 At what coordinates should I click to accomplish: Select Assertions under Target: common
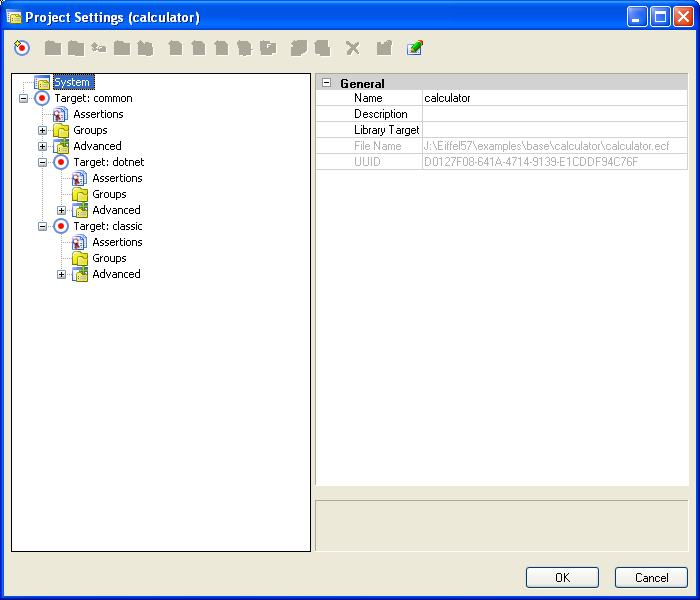[x=98, y=114]
